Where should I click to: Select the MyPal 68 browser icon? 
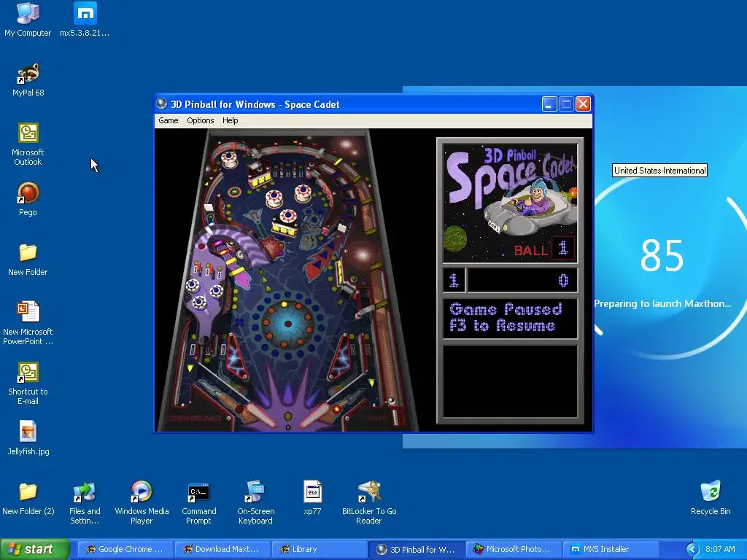coord(28,79)
